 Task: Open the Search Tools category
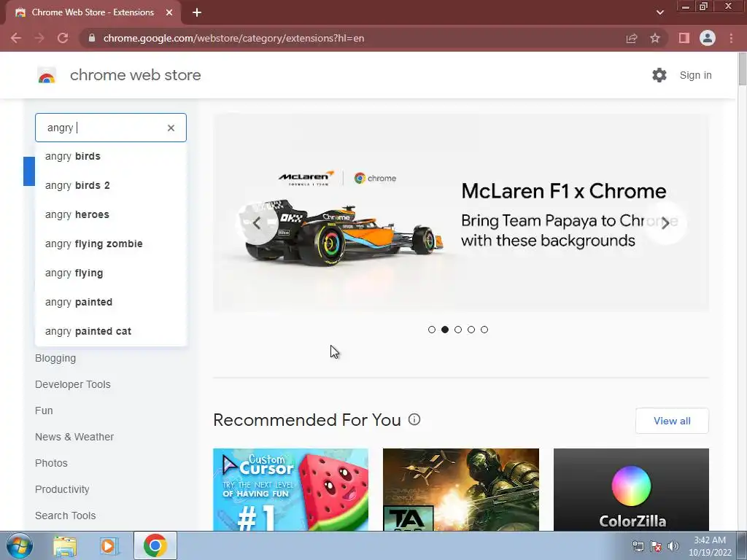(65, 516)
